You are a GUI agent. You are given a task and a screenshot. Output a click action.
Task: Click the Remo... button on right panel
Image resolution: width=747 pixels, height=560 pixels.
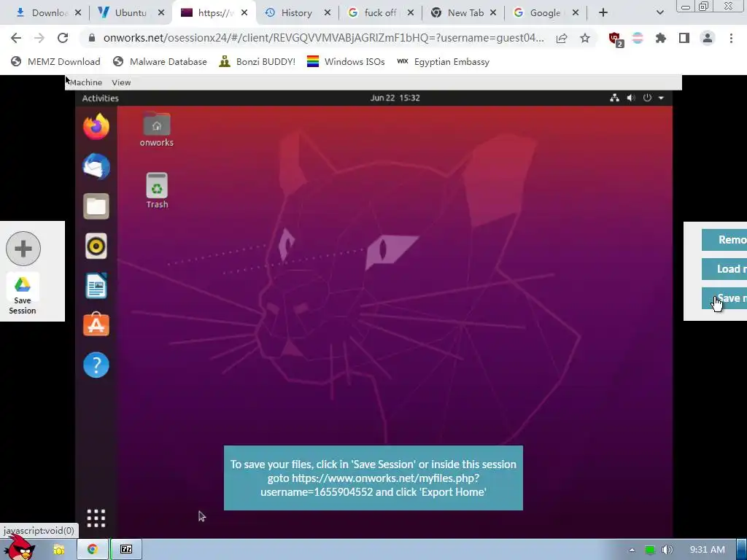pos(724,239)
